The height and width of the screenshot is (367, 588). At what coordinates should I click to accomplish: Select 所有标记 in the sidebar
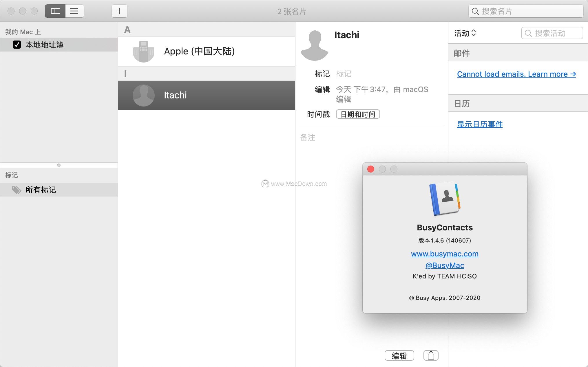click(59, 190)
